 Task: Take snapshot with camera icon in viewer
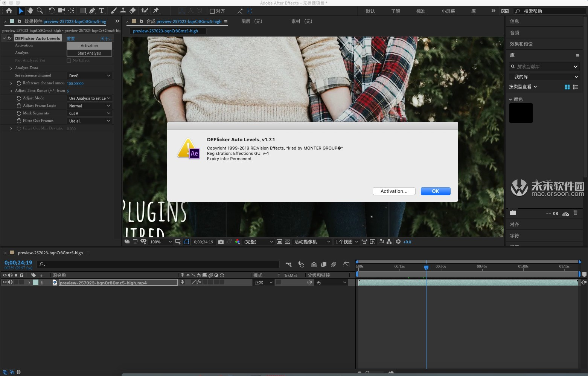pos(221,242)
